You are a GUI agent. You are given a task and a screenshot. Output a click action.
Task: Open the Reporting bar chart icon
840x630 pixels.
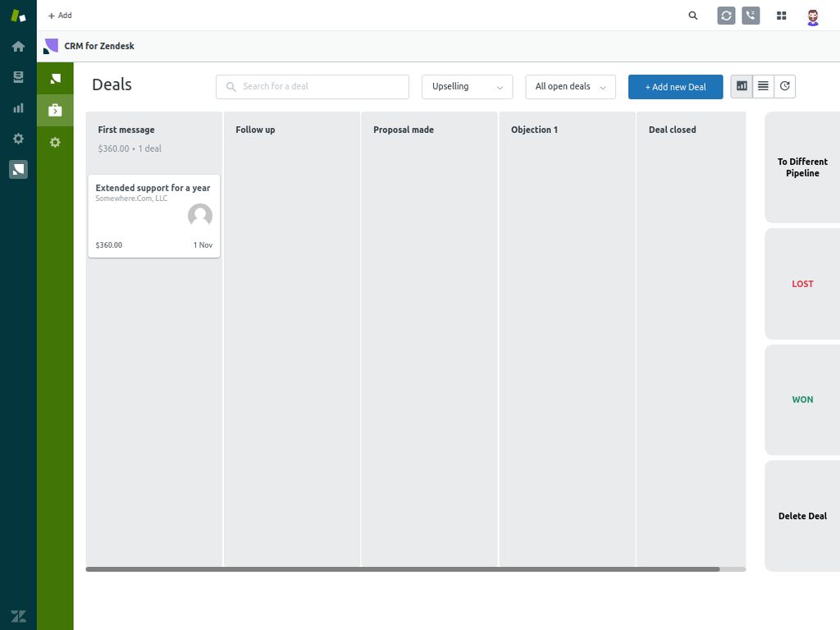[x=18, y=107]
